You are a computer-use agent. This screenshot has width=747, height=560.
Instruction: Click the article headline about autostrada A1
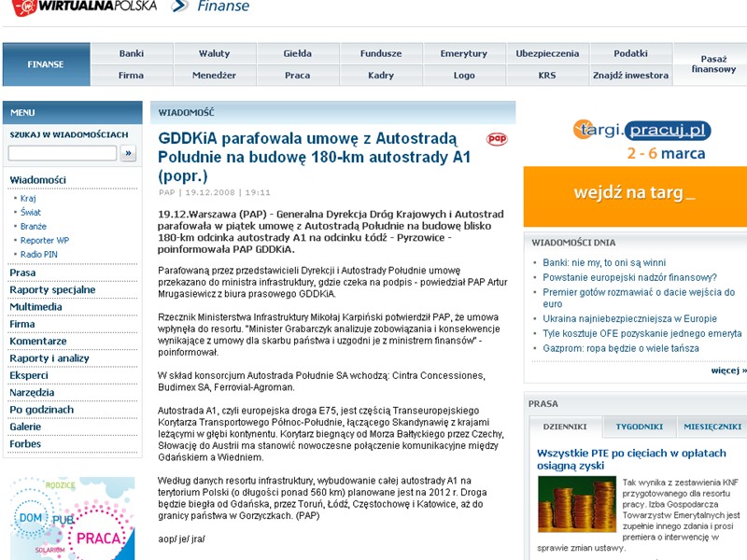coord(315,157)
